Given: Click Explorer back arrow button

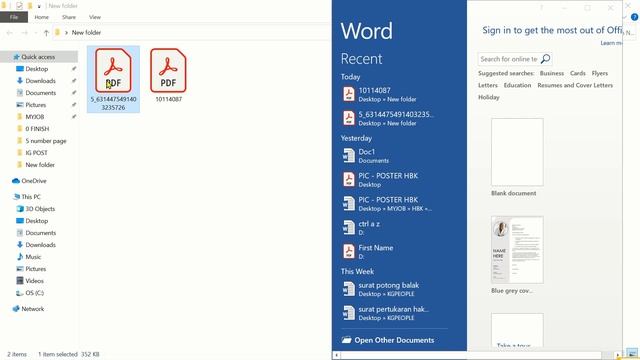Looking at the screenshot, I should (10, 33).
